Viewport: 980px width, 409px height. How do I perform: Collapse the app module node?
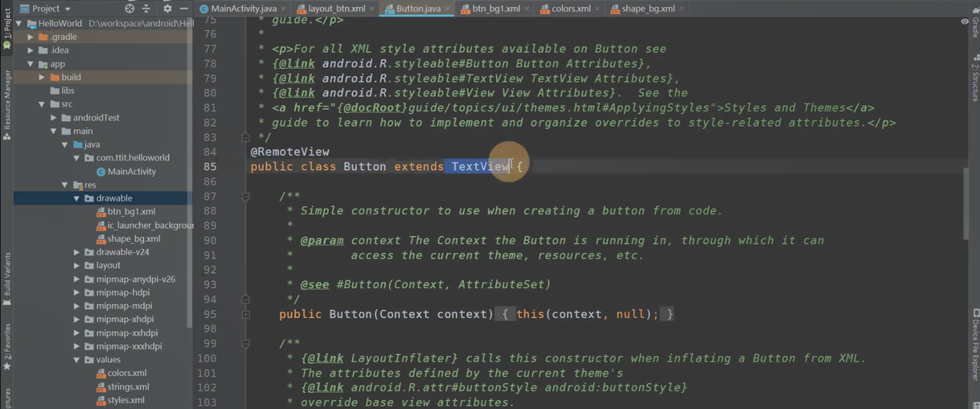click(31, 64)
